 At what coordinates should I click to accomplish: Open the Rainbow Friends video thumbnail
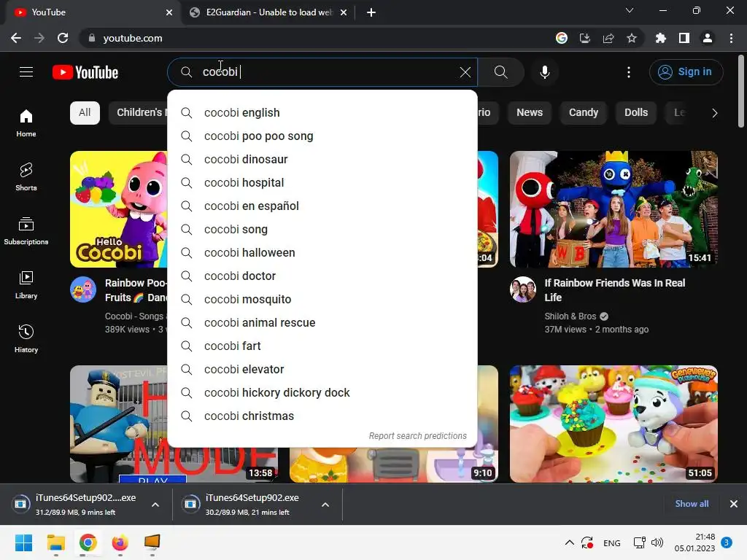point(614,209)
